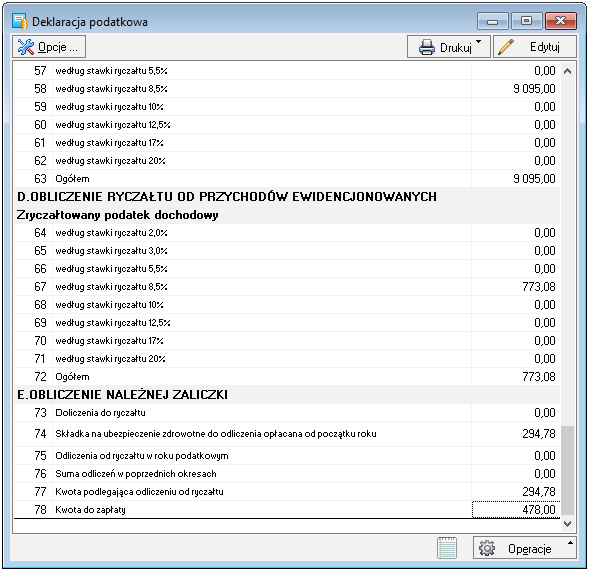
Task: Maximize the Deklaracja podatkowa window
Action: [526, 21]
